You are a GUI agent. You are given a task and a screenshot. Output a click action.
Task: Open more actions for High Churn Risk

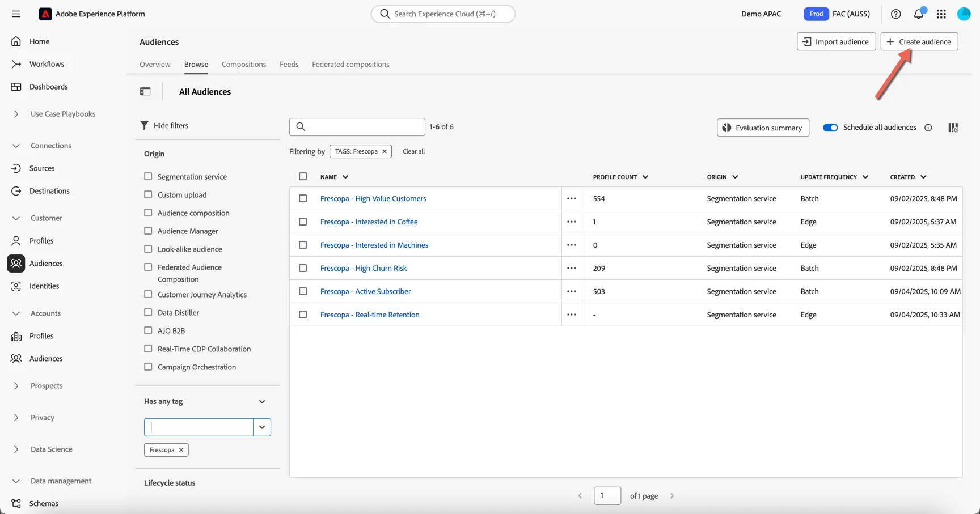pyautogui.click(x=571, y=268)
